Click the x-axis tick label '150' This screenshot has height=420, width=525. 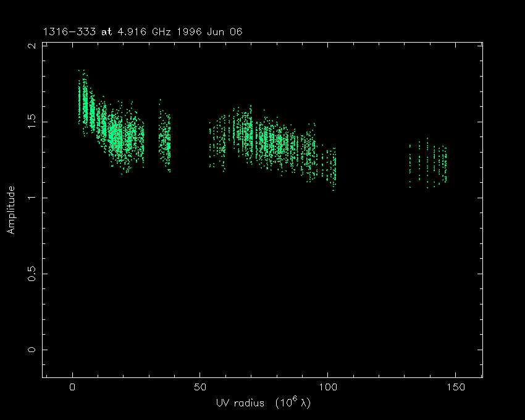tap(455, 388)
